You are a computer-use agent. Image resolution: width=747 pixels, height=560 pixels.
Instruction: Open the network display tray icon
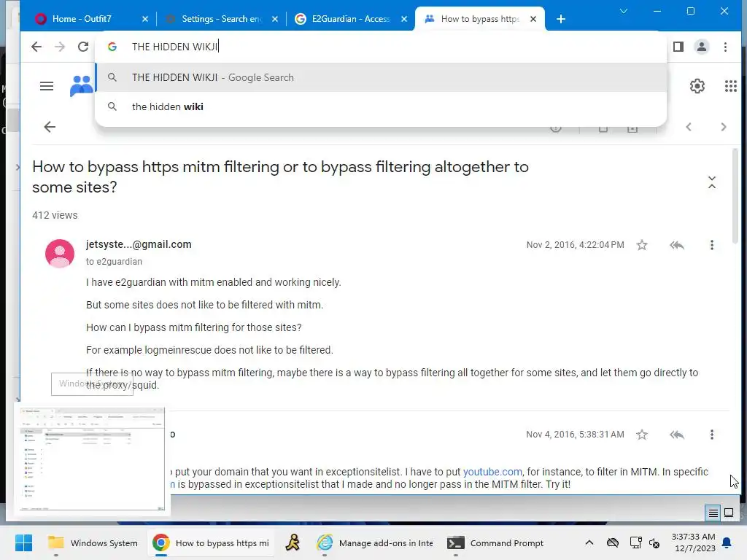coord(635,542)
